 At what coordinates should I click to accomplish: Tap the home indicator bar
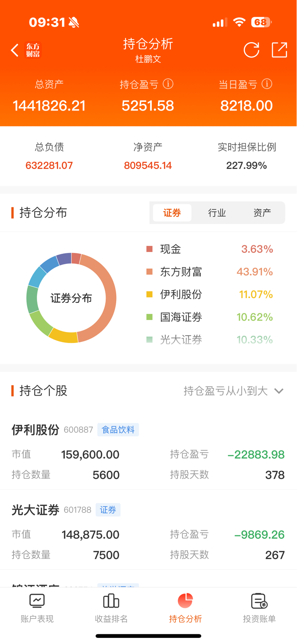click(x=148, y=636)
